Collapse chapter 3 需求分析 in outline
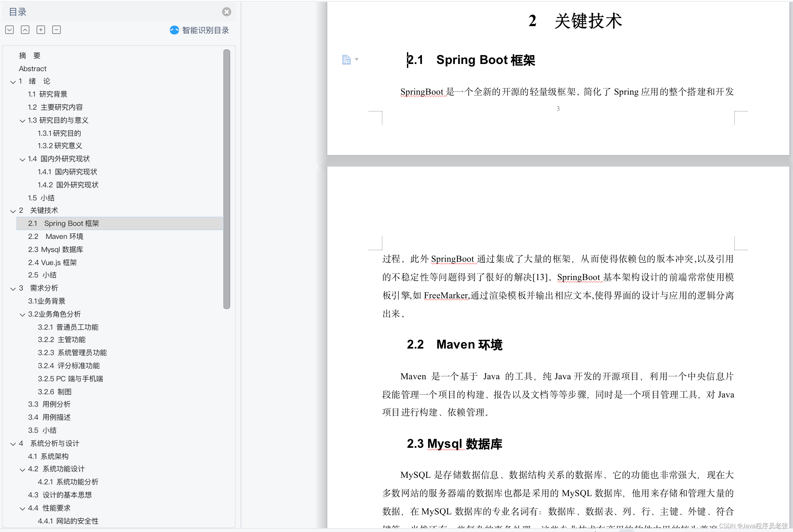The height and width of the screenshot is (532, 793). coord(13,289)
